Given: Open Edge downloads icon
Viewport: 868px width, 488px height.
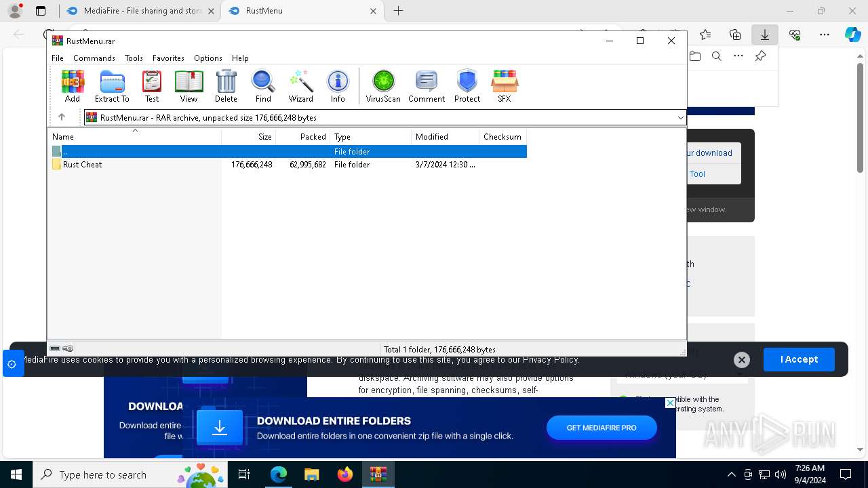Looking at the screenshot, I should pyautogui.click(x=764, y=35).
